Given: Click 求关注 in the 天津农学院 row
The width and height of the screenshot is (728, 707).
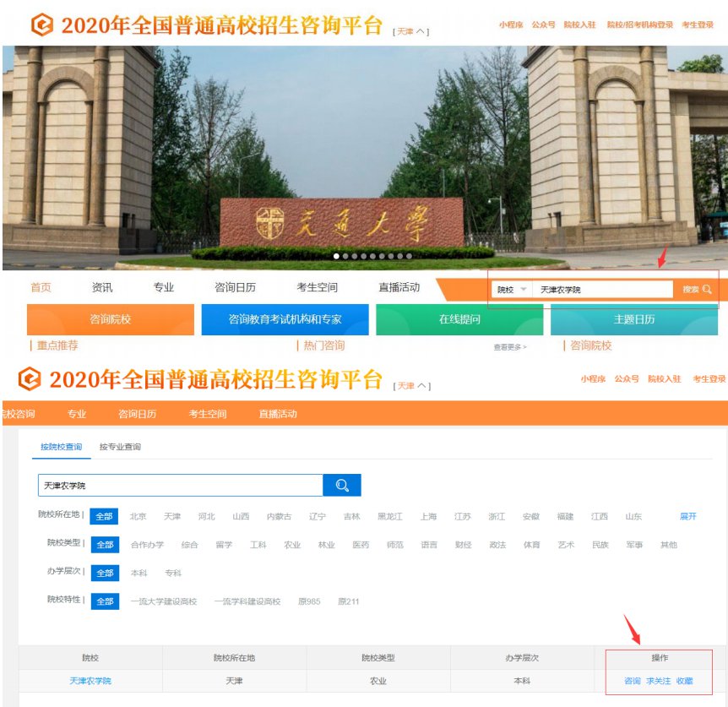Looking at the screenshot, I should 659,681.
